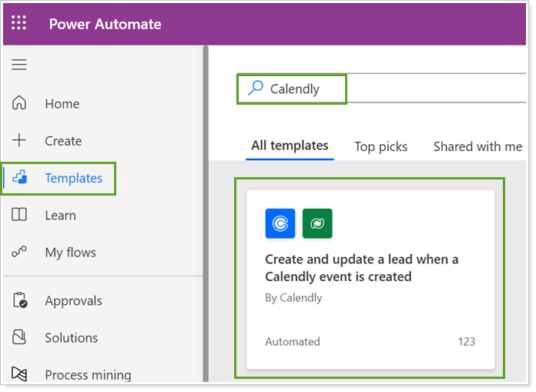Click the Home house icon

tap(19, 104)
